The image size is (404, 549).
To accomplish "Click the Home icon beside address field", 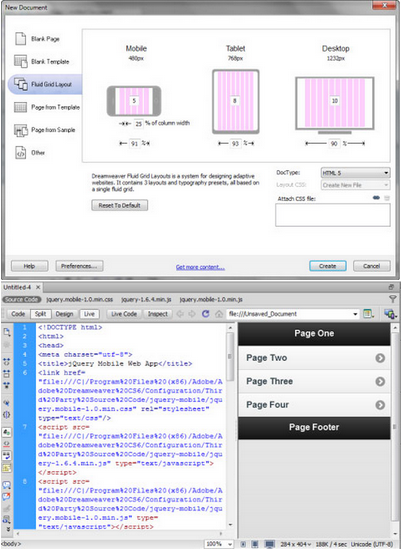I will coord(219,314).
